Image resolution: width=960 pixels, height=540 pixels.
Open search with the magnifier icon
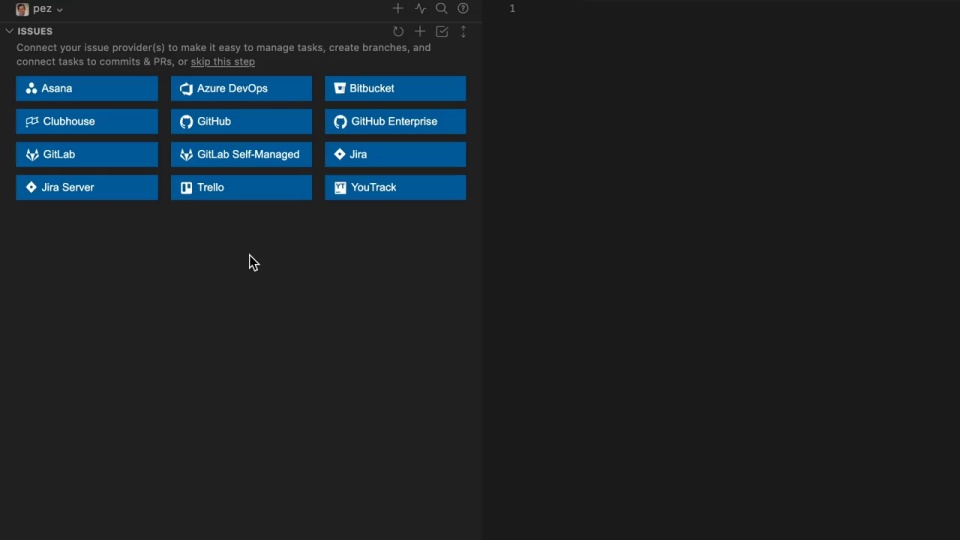tap(441, 8)
